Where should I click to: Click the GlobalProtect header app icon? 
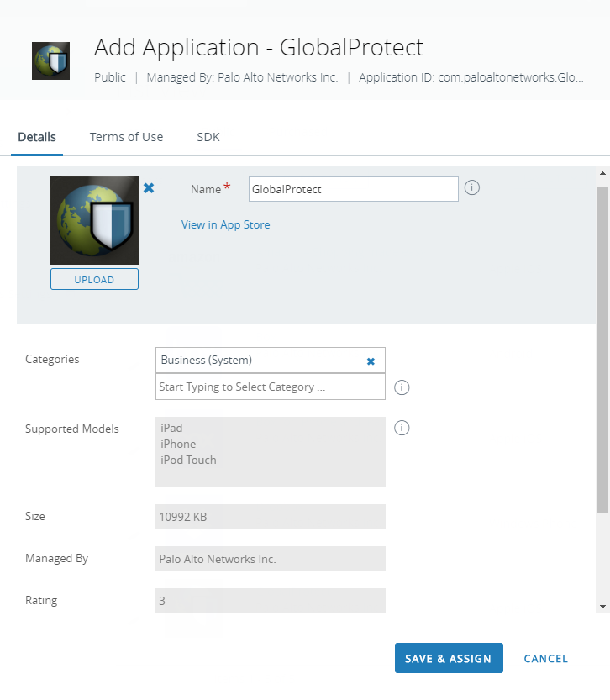pyautogui.click(x=50, y=61)
